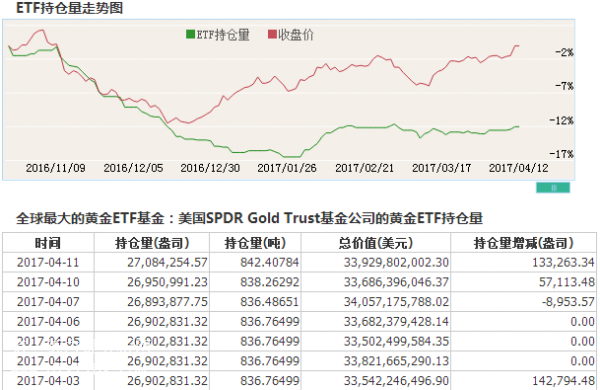Click the -17% axis label
Screen dimensions: 600x390
561,154
